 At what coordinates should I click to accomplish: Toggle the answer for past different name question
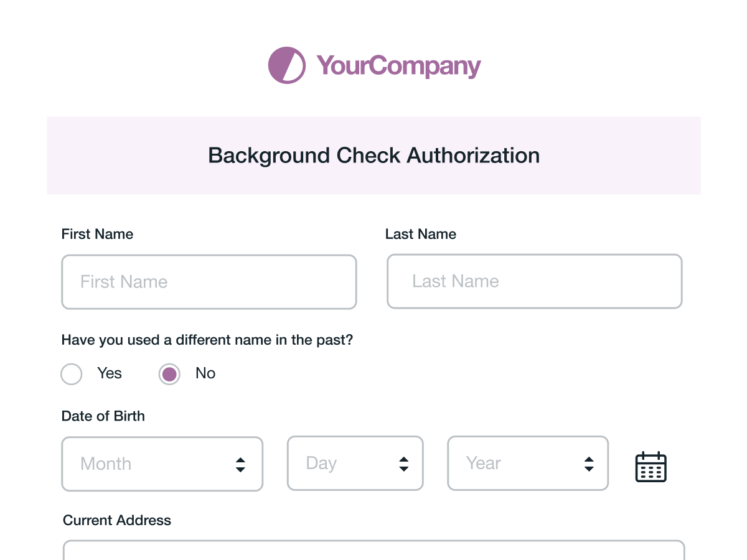coord(71,373)
